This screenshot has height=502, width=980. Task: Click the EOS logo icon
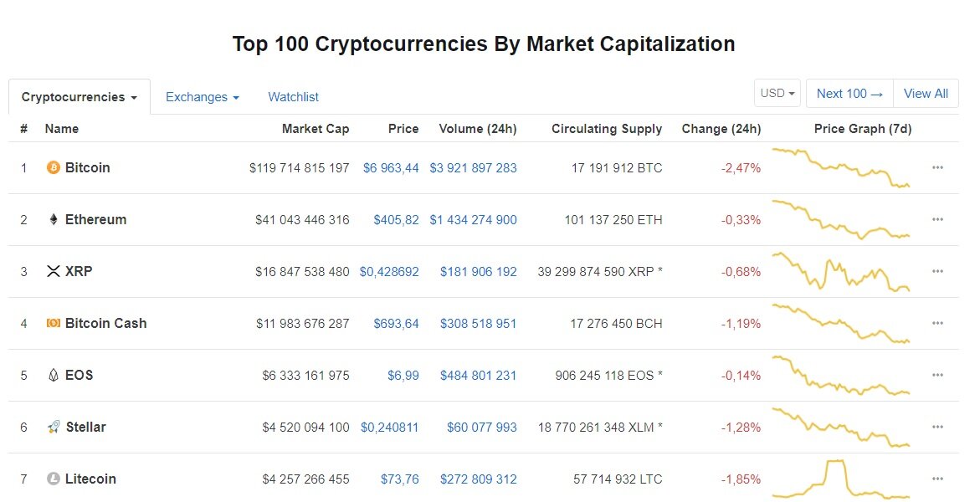click(x=54, y=376)
